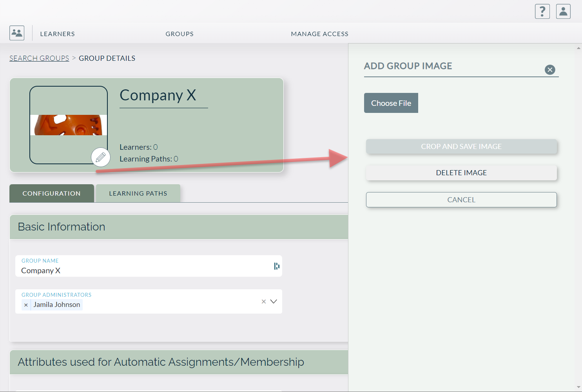Open the Manage Access menu item
582x392 pixels.
click(x=320, y=34)
